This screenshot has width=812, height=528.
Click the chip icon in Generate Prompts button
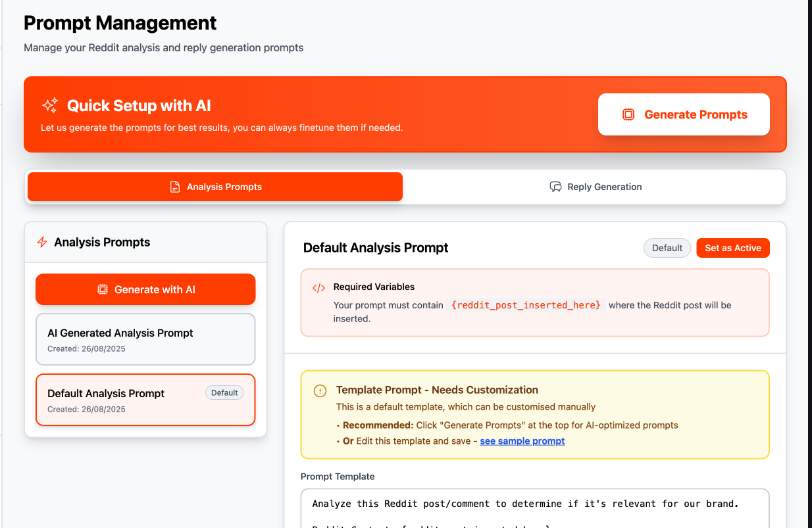pos(628,114)
